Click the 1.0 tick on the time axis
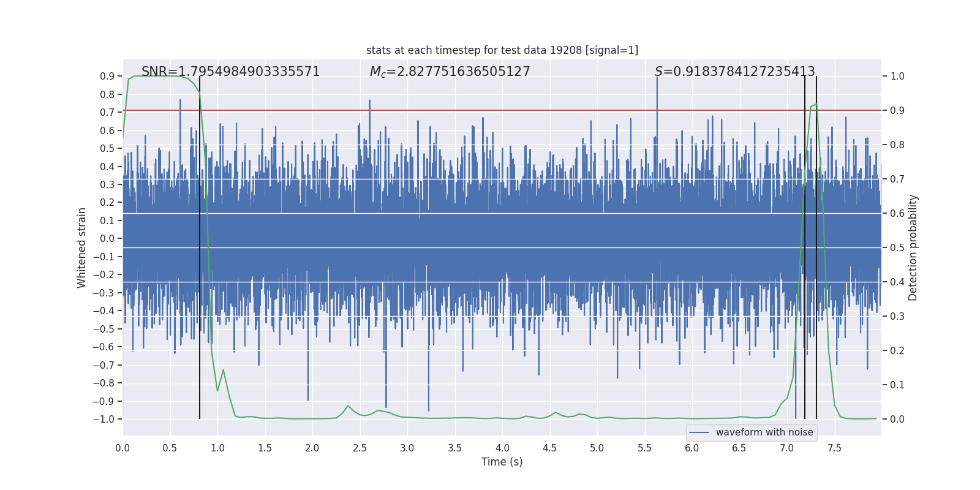 217,448
